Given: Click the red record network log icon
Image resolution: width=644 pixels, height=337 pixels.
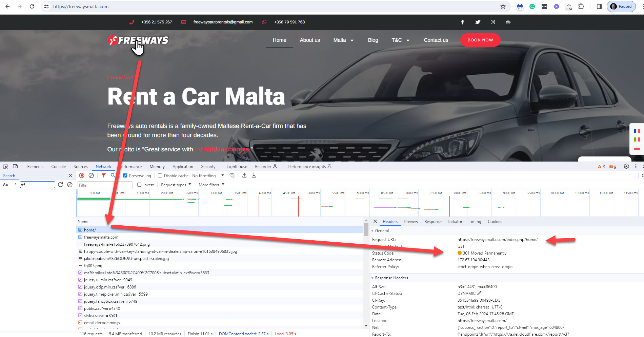Looking at the screenshot, I should 82,175.
